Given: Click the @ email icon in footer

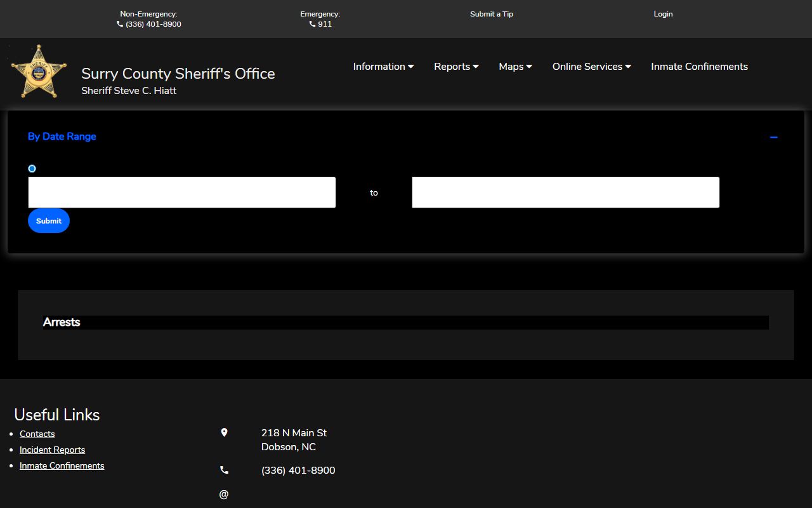Looking at the screenshot, I should [x=224, y=494].
